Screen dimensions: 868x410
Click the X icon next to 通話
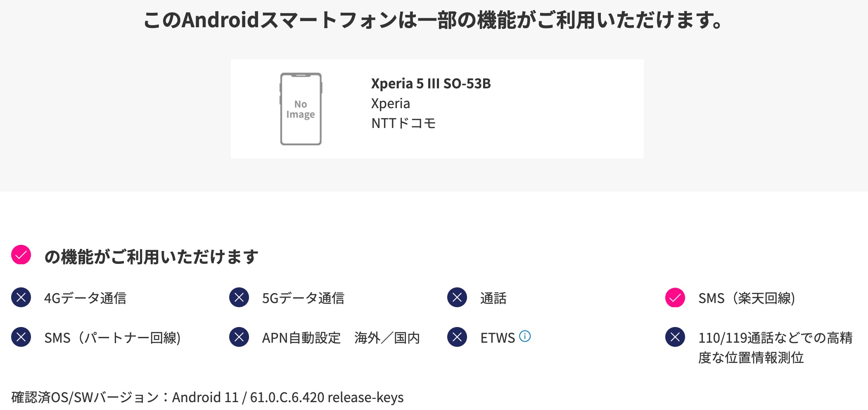pos(457,297)
